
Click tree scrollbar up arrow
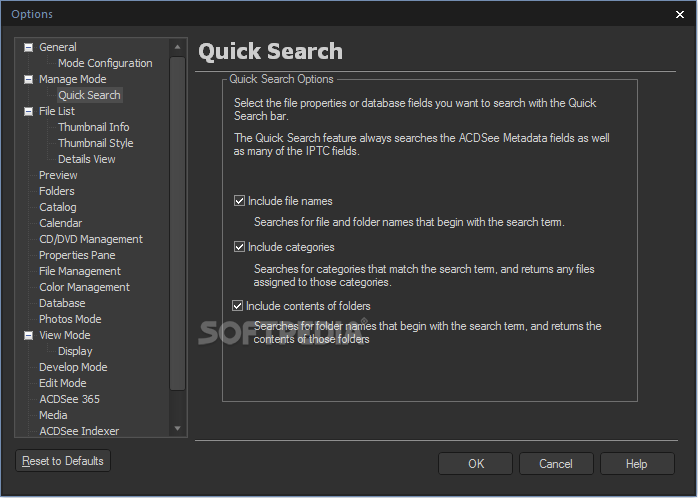(178, 47)
